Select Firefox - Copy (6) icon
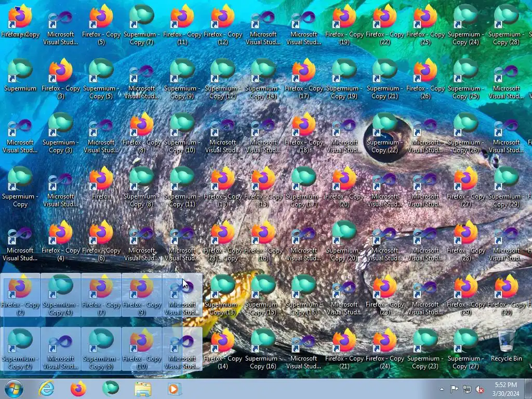This screenshot has width=532, height=399. point(101,241)
